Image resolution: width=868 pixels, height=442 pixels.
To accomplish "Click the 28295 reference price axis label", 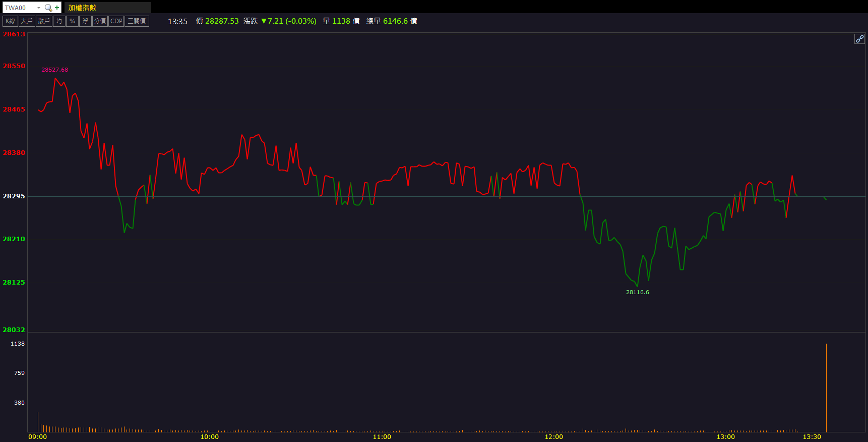I will click(x=14, y=196).
